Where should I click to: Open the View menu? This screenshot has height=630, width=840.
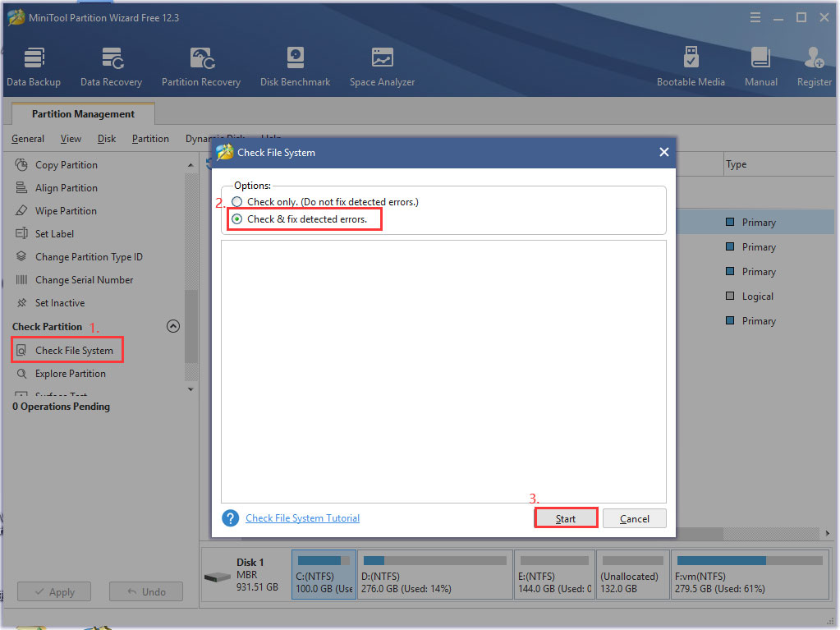point(71,139)
